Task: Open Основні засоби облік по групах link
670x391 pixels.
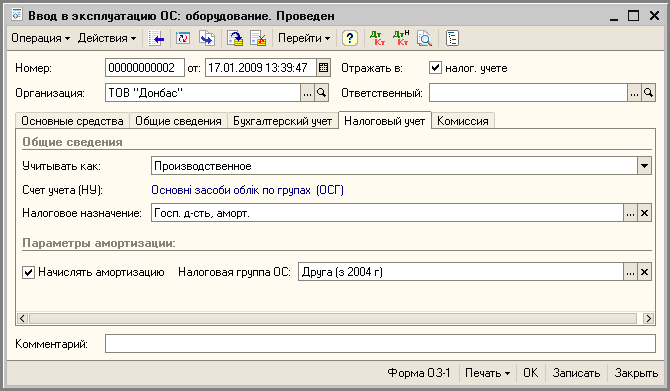Action: click(247, 190)
